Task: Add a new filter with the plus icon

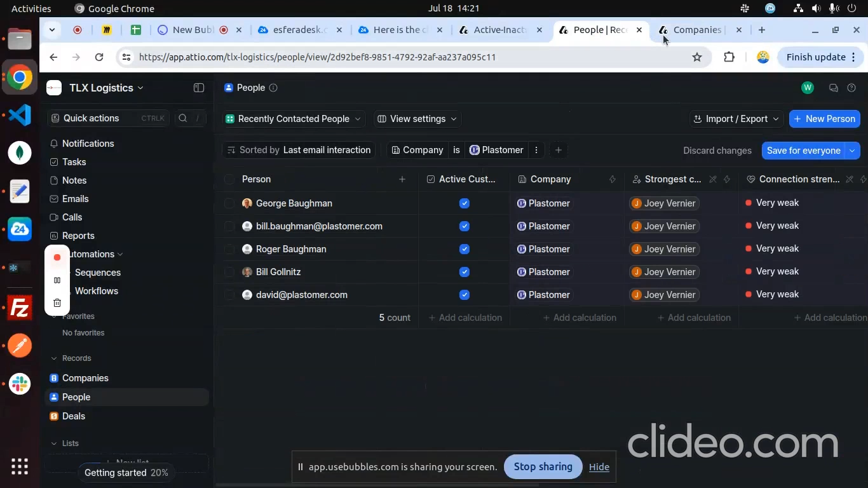Action: pos(558,150)
